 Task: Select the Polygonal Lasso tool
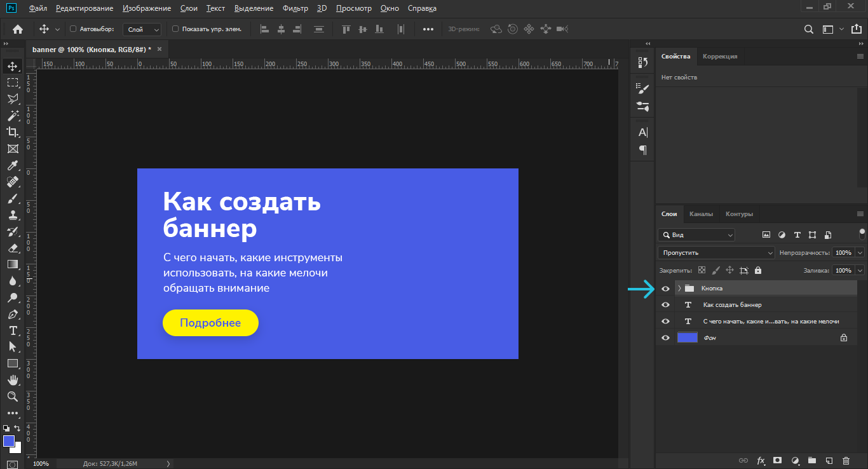(x=12, y=99)
